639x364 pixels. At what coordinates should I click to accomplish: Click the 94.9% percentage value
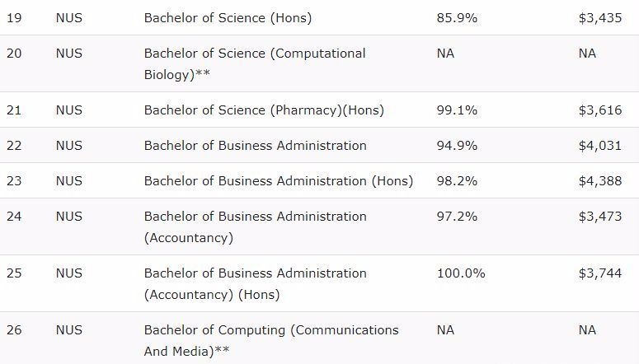(x=457, y=146)
